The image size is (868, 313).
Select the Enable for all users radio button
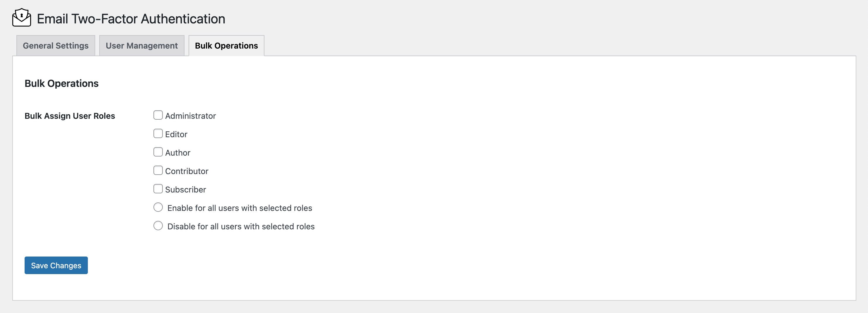tap(158, 207)
